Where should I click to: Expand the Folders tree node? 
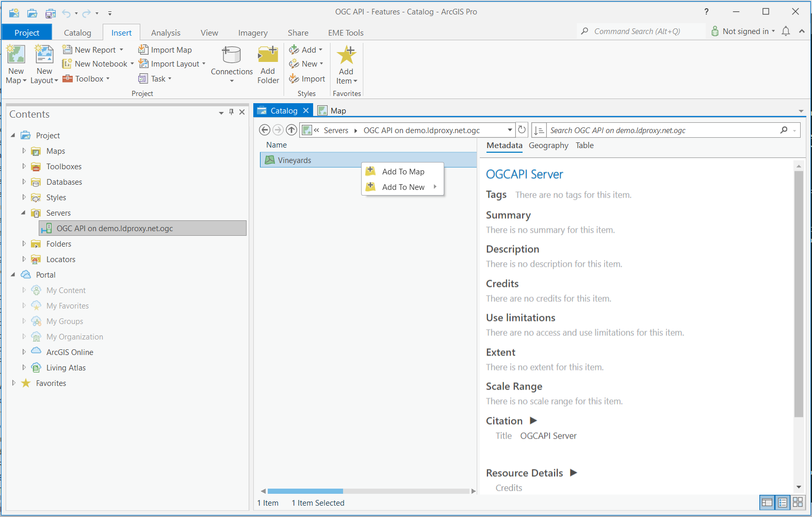[24, 244]
